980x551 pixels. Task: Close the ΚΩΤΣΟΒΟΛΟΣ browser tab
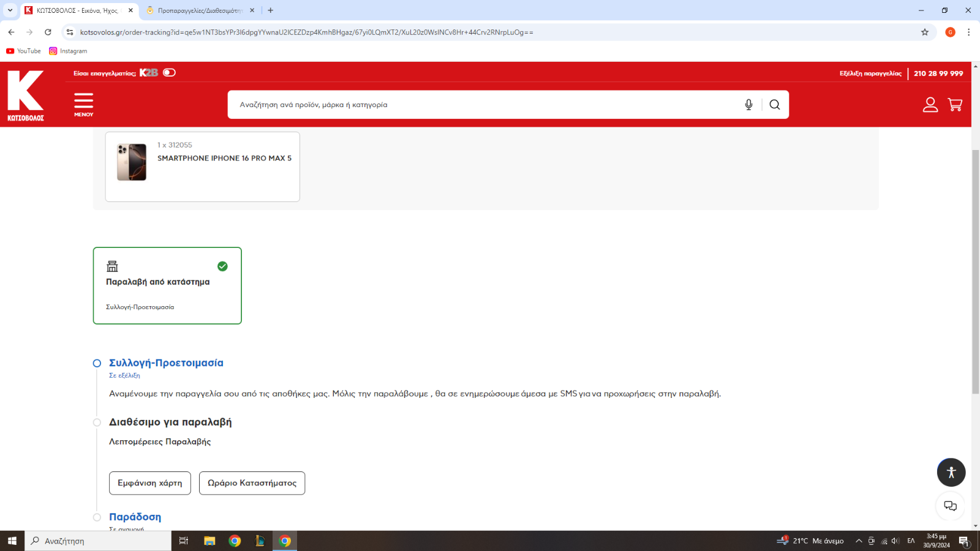click(x=130, y=10)
